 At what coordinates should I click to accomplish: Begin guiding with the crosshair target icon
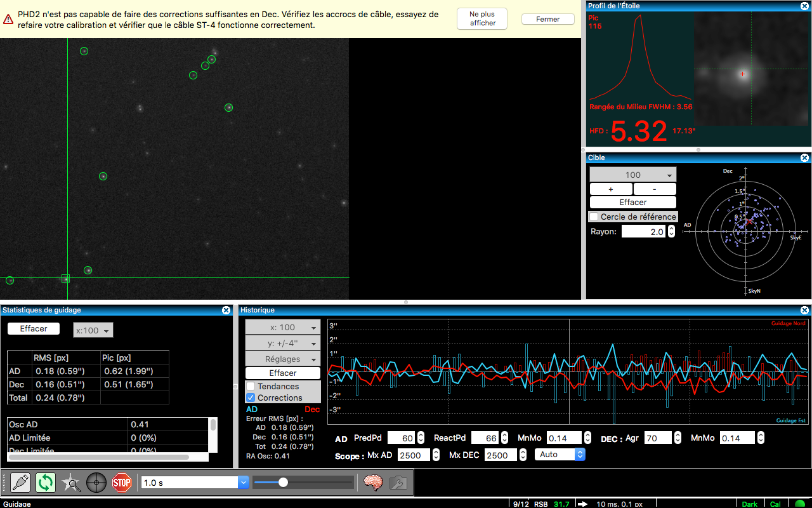point(96,483)
